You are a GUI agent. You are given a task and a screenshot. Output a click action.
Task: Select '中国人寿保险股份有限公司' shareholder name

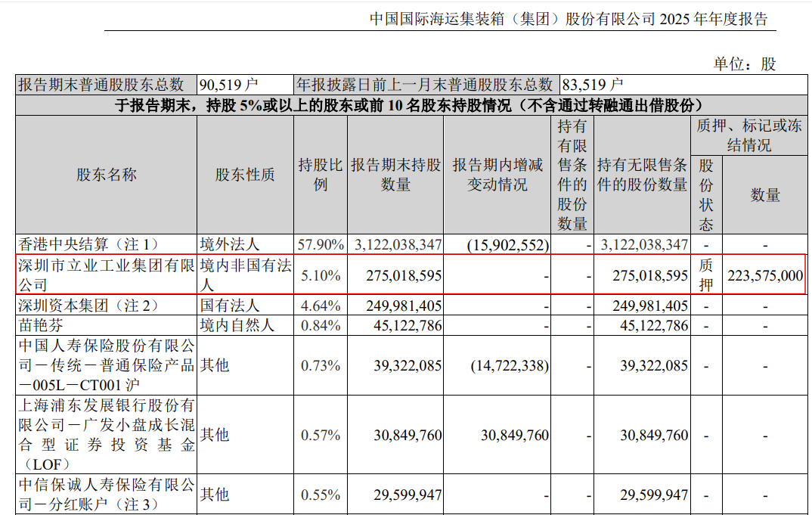(x=106, y=365)
